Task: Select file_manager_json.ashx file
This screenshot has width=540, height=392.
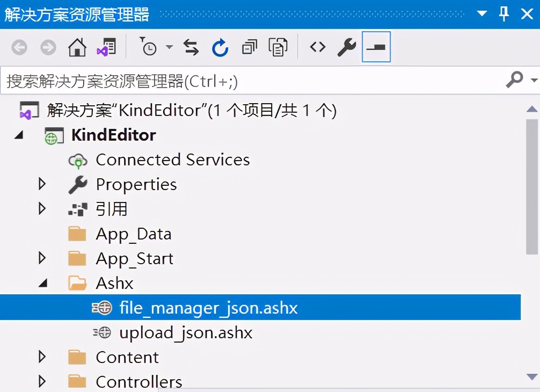Action: [x=208, y=308]
